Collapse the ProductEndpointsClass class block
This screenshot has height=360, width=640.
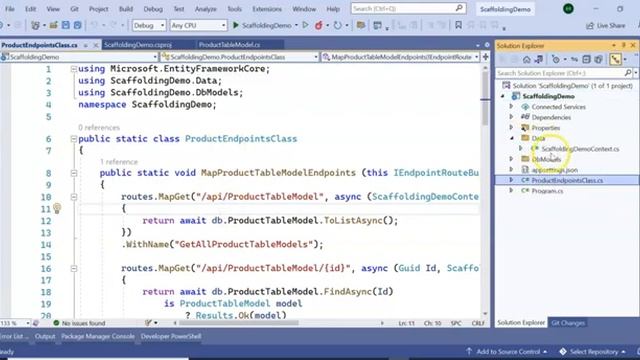(74, 139)
